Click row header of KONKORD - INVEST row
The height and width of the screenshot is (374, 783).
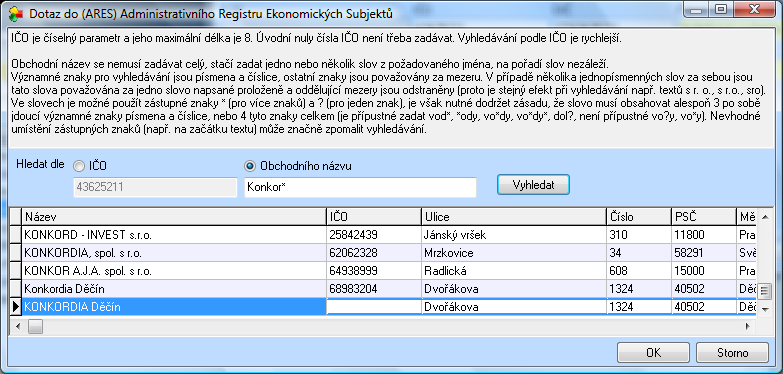pos(15,234)
